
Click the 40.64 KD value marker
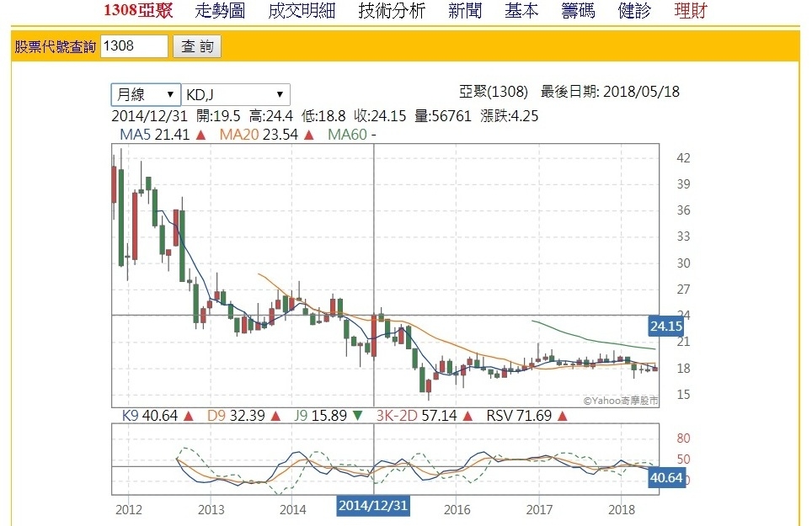pos(666,477)
